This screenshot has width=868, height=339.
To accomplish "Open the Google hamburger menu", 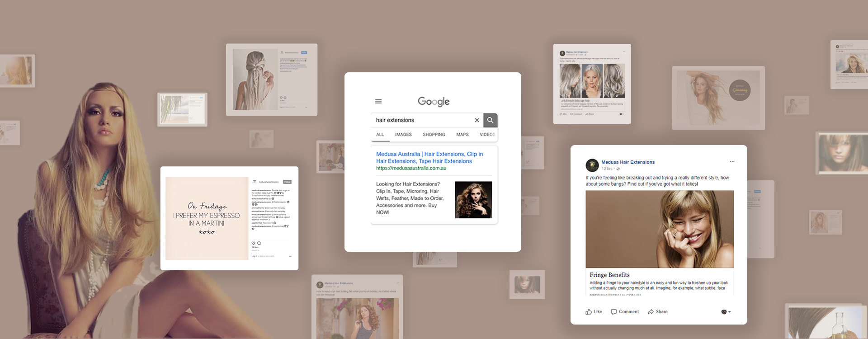I will pos(378,101).
